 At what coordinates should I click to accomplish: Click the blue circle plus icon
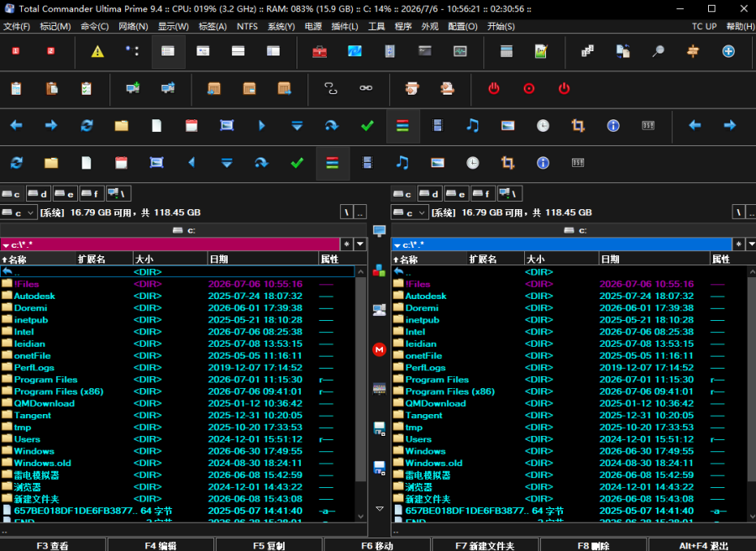coord(728,51)
